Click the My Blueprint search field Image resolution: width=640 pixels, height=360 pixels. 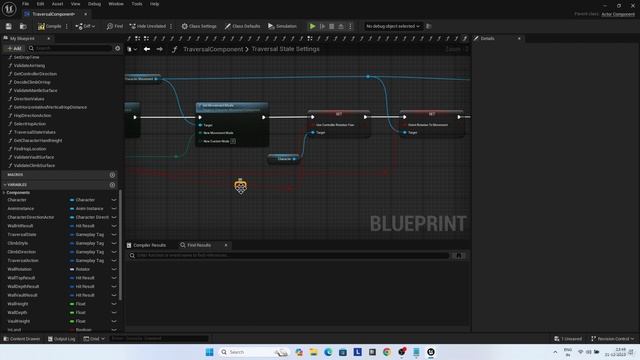(x=70, y=48)
